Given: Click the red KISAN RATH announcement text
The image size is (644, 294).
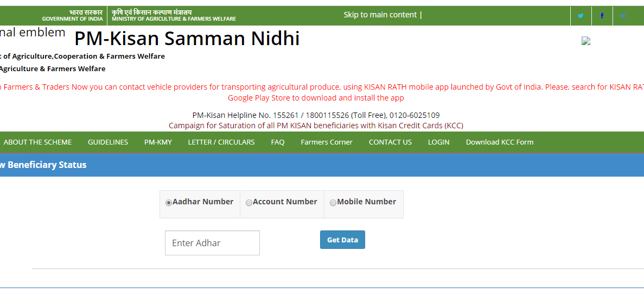Looking at the screenshot, I should point(322,92).
